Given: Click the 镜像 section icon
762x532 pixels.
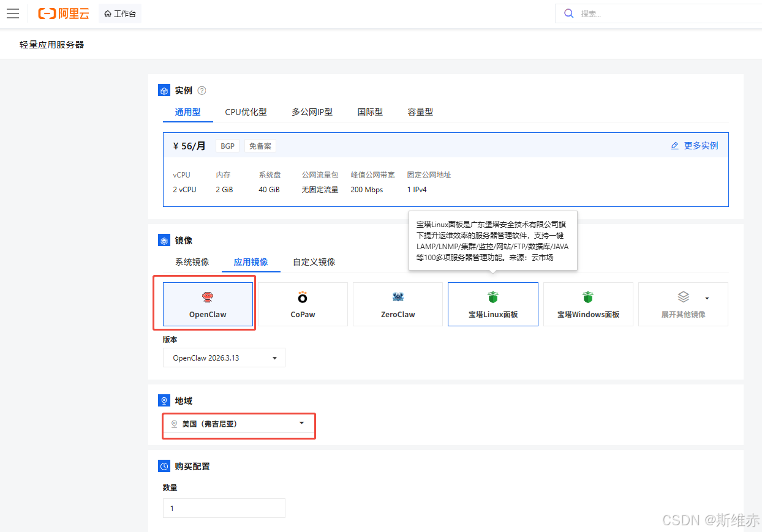Looking at the screenshot, I should (164, 241).
